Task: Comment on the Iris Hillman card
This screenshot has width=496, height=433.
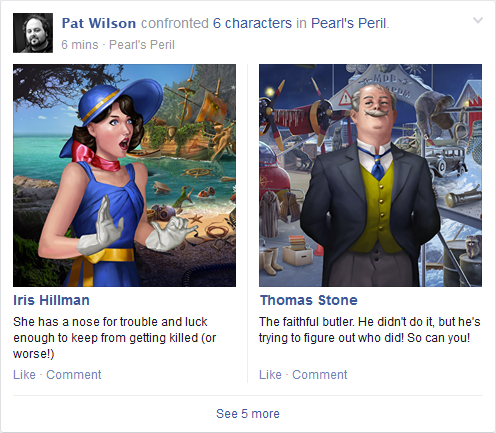Action: 74,375
